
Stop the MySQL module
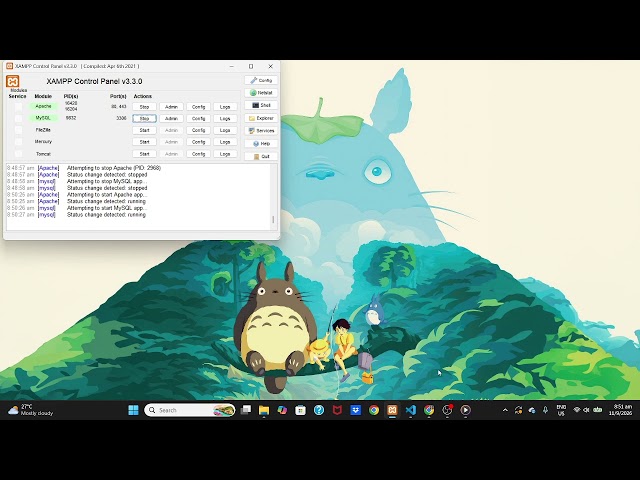144,118
